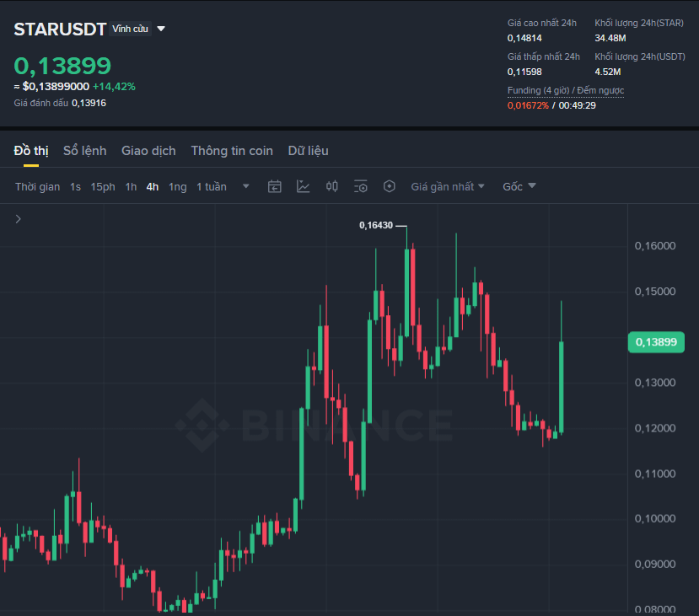Click the 0,11000 price axis label
This screenshot has height=616, width=699.
tap(655, 474)
